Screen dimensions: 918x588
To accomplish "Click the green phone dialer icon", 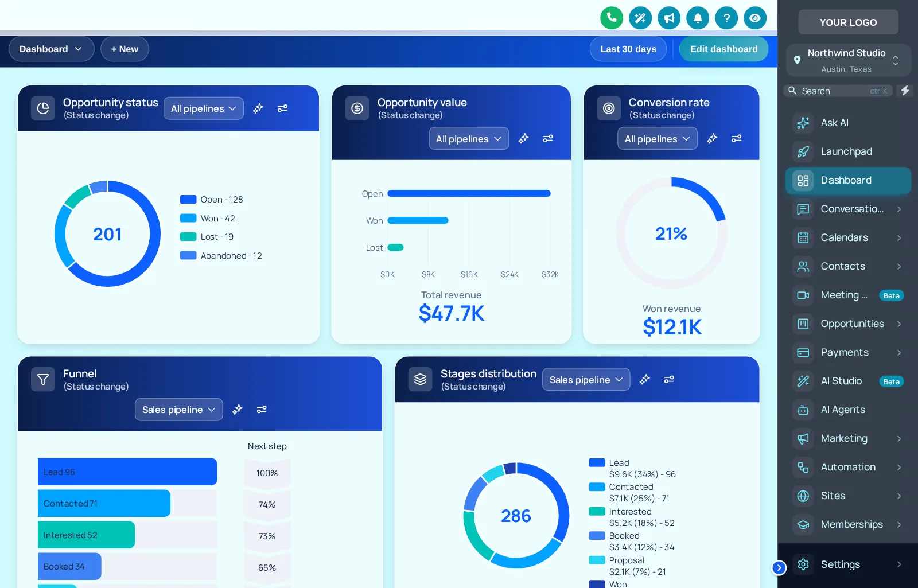I will pos(612,18).
